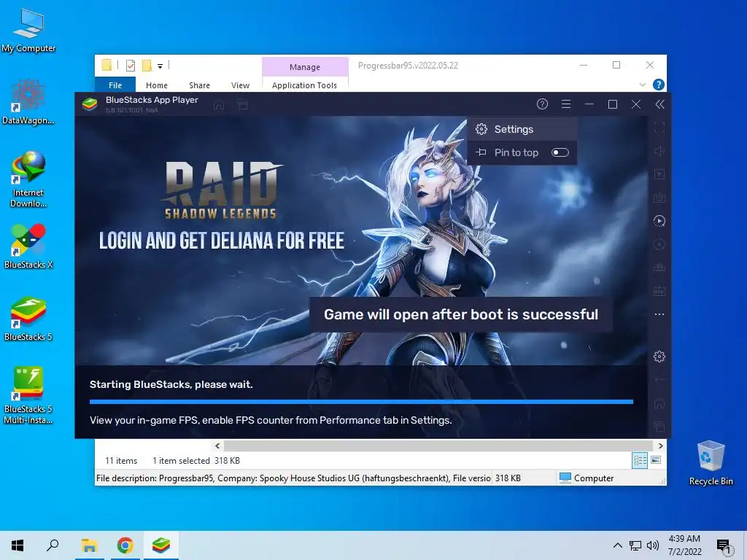The image size is (747, 560).
Task: Click BlueStacks logo in title bar
Action: [90, 104]
